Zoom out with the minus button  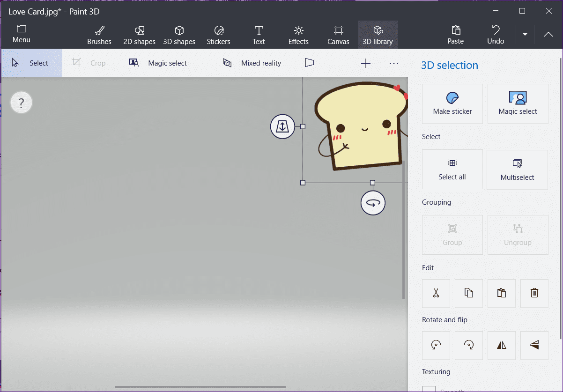(x=337, y=63)
